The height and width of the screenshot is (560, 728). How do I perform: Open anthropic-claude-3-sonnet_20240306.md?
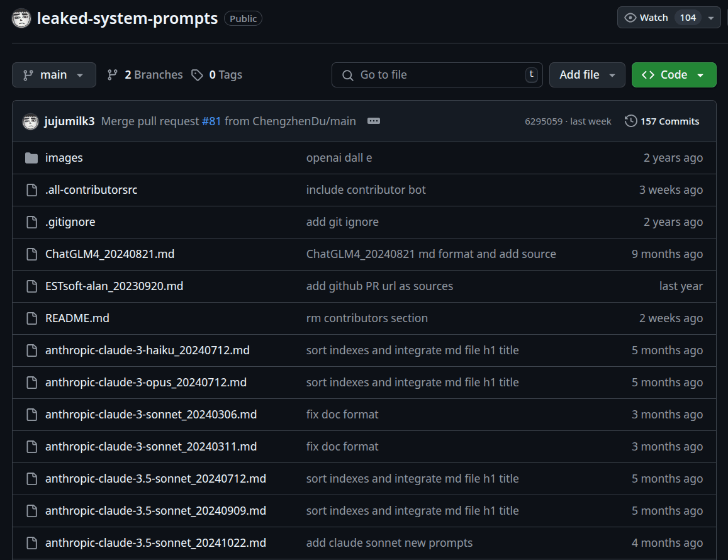(x=151, y=414)
